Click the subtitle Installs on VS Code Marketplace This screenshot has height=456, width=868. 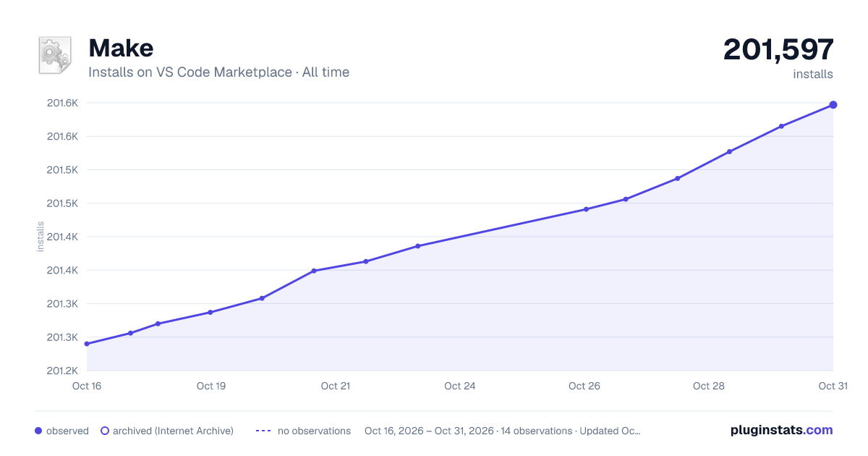[x=190, y=72]
